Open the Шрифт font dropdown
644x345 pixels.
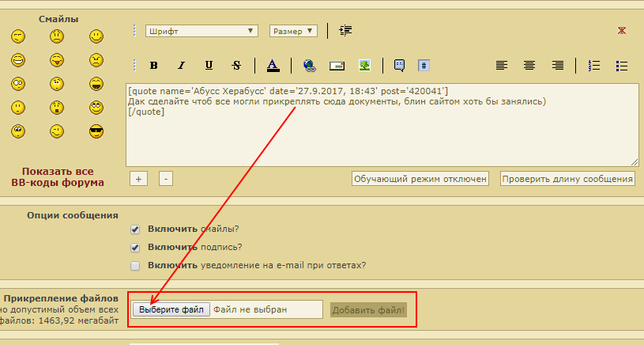(201, 31)
